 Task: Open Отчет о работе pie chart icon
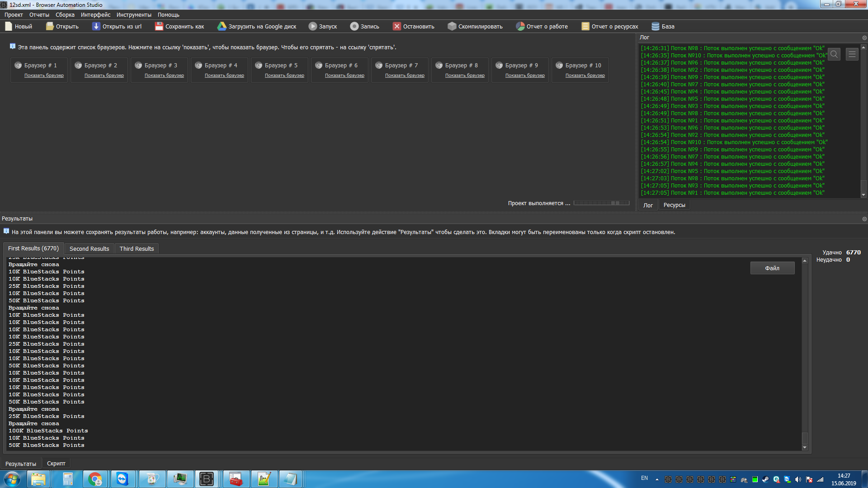[x=520, y=26]
